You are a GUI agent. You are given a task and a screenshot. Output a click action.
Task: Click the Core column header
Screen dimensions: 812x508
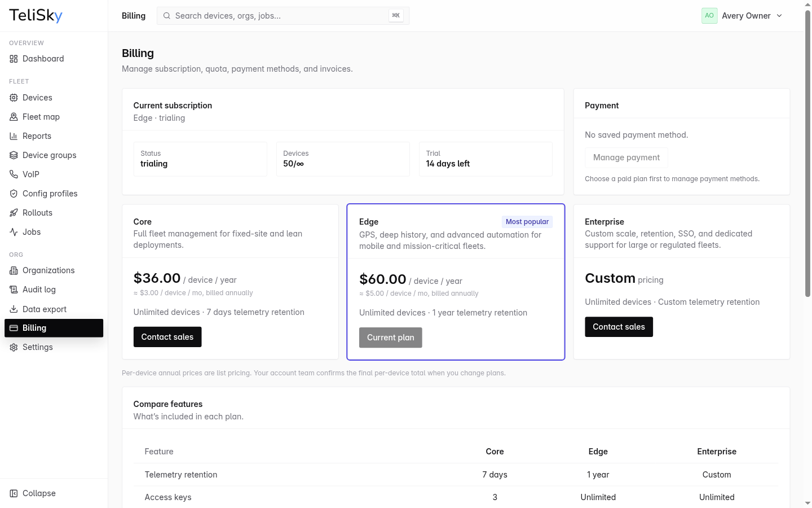[x=495, y=452]
